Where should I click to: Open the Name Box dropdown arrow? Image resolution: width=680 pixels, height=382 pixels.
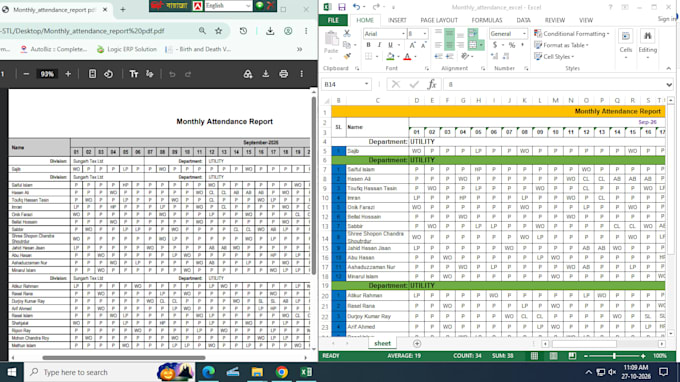point(366,84)
